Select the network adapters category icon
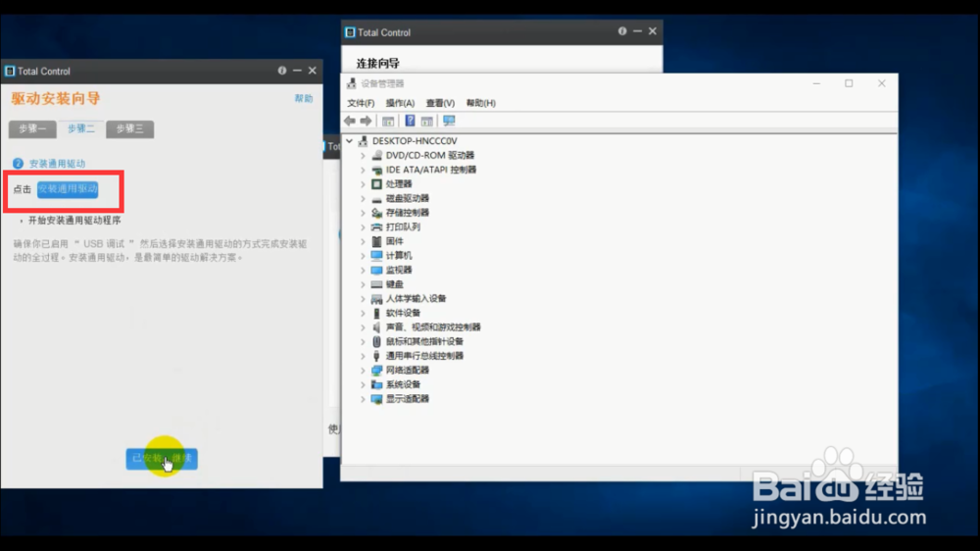980x551 pixels. click(377, 371)
